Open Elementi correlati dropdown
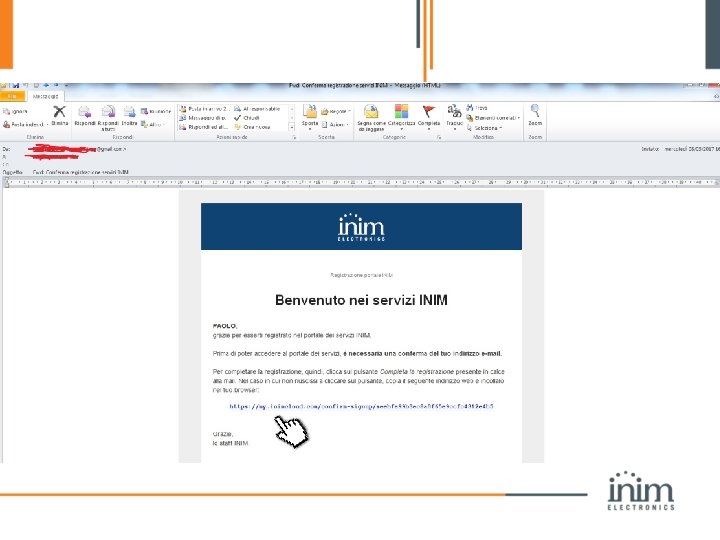 pyautogui.click(x=493, y=118)
